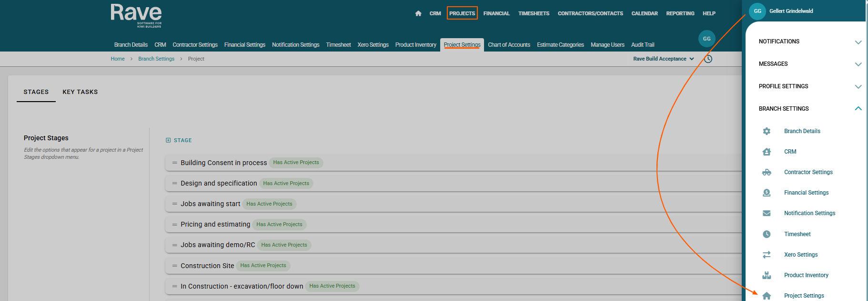Switch to the Key Tasks tab
Screen dimensions: 868x301
[x=80, y=92]
